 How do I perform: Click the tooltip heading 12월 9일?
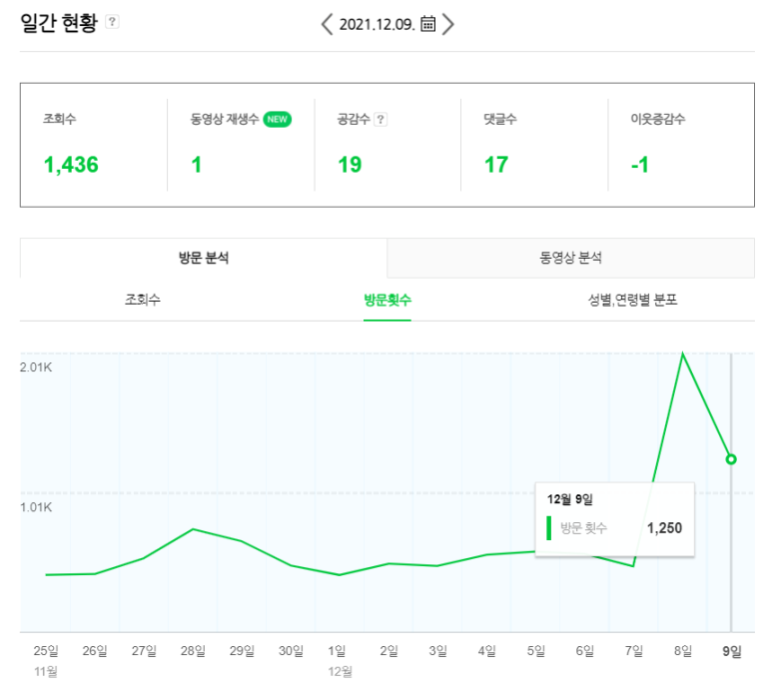(570, 499)
